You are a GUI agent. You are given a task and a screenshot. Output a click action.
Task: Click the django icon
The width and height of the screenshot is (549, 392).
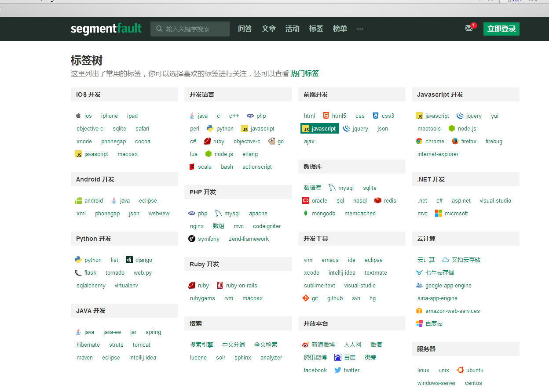point(129,260)
